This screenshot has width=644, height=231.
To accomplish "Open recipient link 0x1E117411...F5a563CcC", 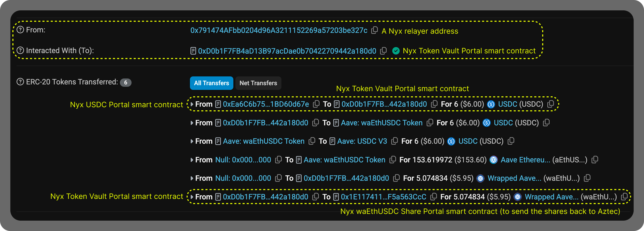I will (384, 197).
